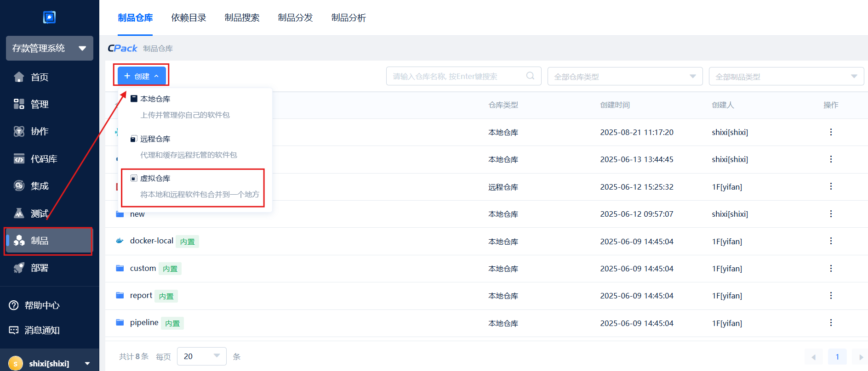The image size is (868, 371).
Task: Open the 全部仓库类型 filter dropdown
Action: [x=625, y=76]
